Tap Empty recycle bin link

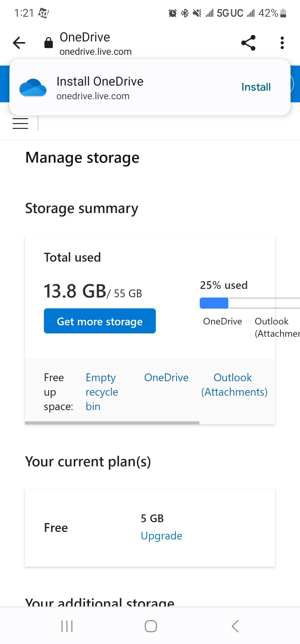tap(102, 392)
